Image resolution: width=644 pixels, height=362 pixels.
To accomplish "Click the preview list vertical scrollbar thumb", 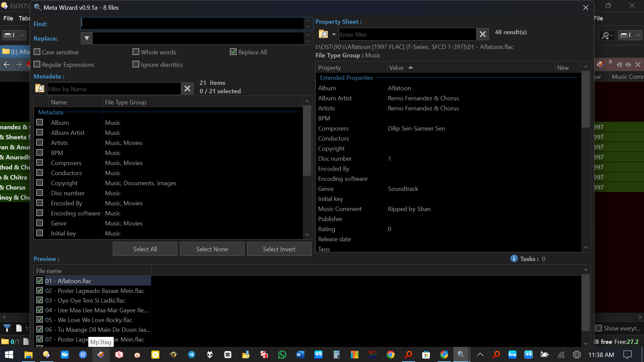I will click(586, 303).
